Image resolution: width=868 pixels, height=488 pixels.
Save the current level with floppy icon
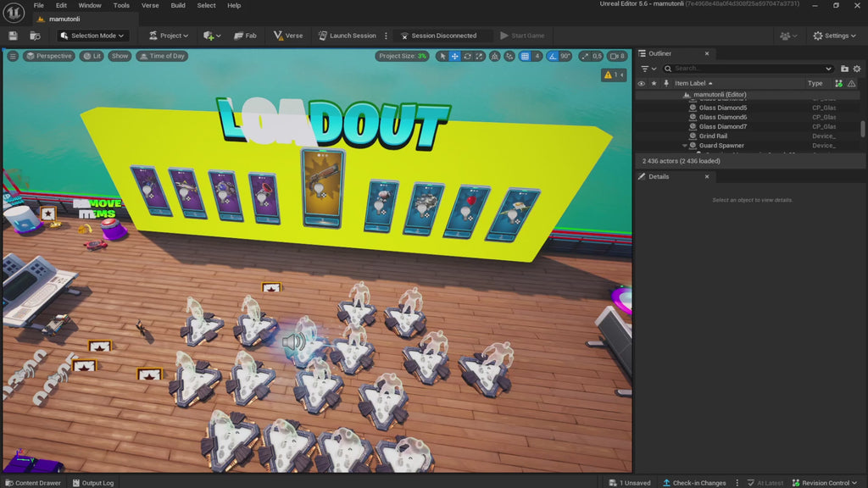(13, 36)
